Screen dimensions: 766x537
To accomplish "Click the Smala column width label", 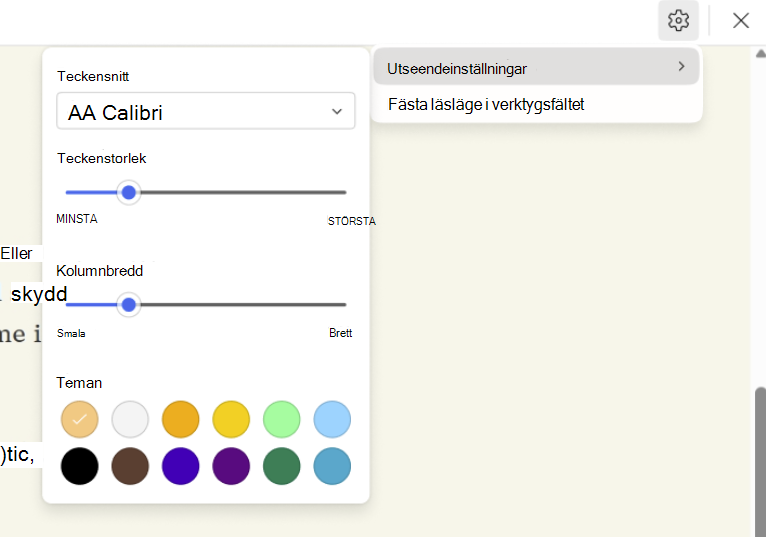I will coord(71,333).
